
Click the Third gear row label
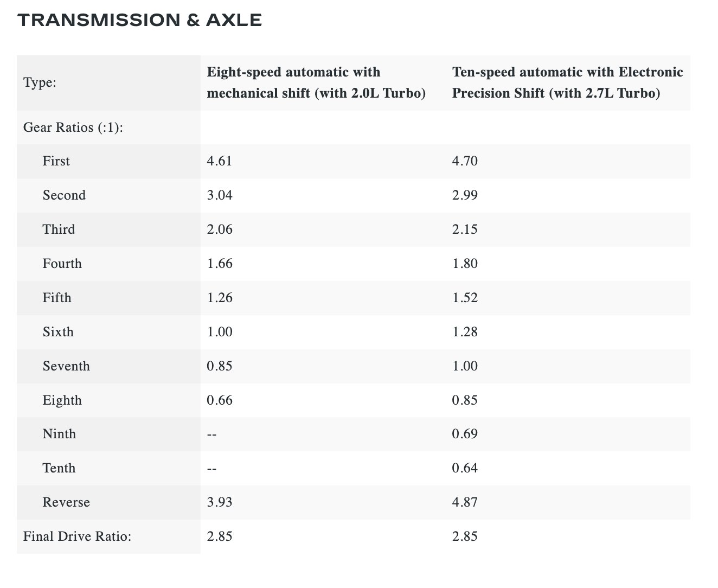tap(59, 229)
